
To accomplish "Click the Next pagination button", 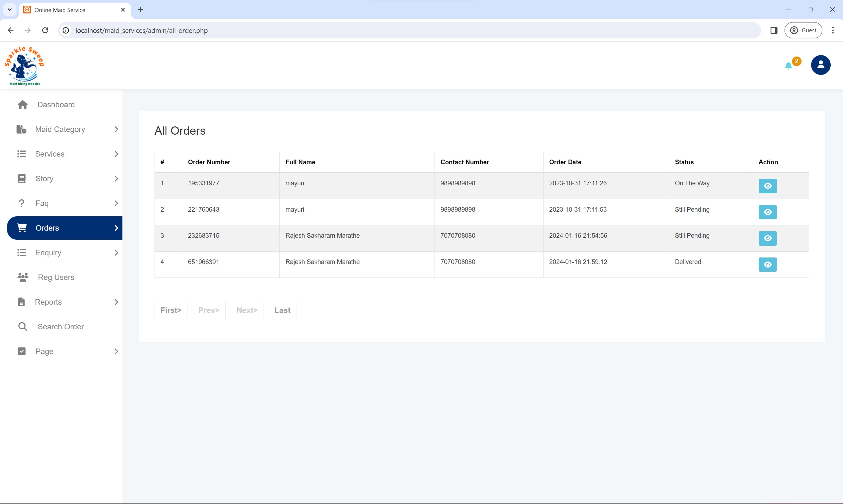I will click(x=247, y=310).
